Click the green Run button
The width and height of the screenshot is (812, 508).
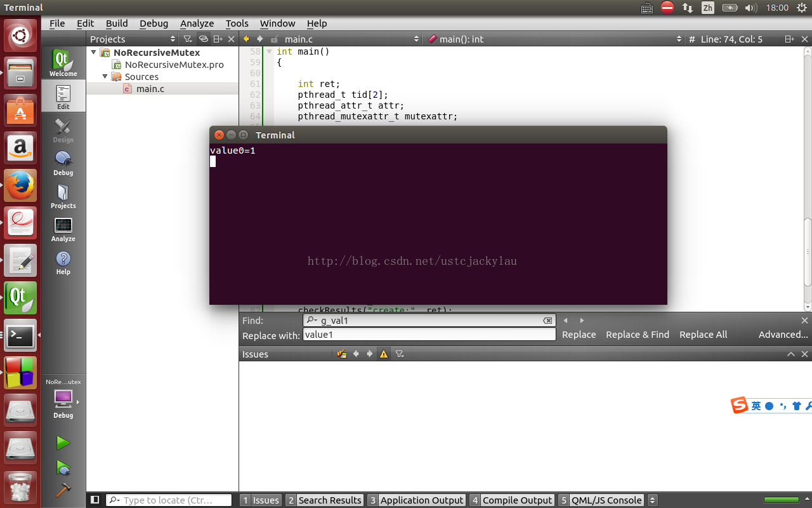[63, 443]
